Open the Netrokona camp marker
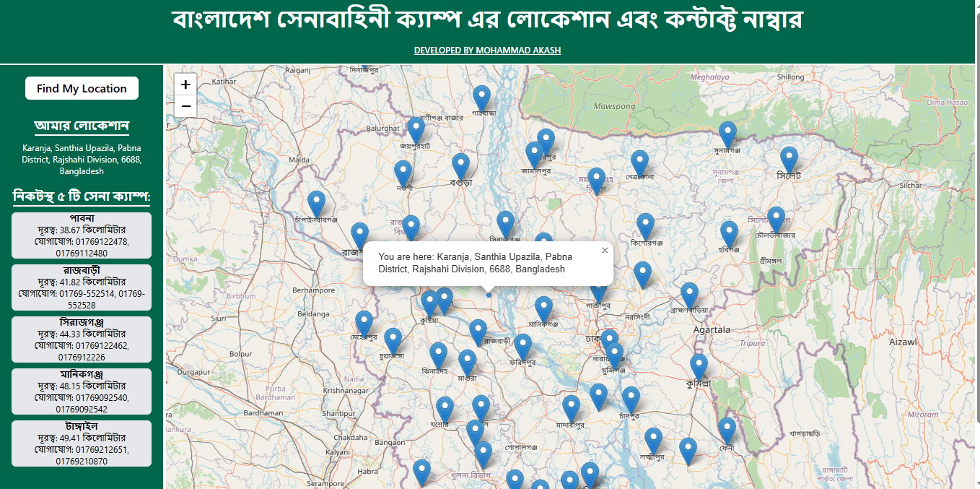The height and width of the screenshot is (489, 980). point(639,163)
